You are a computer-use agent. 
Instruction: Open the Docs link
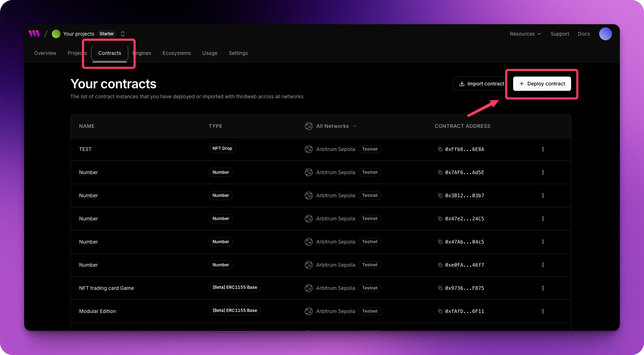tap(584, 34)
